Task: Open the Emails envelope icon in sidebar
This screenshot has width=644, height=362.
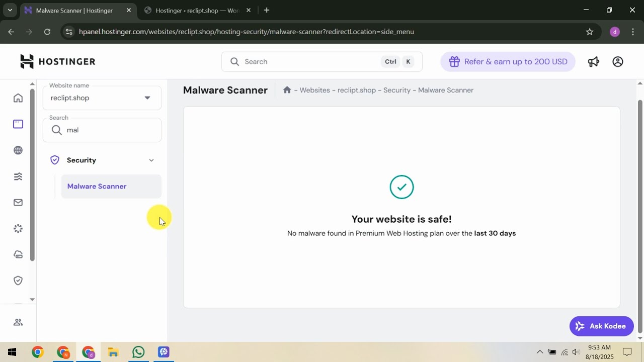Action: coord(18,203)
